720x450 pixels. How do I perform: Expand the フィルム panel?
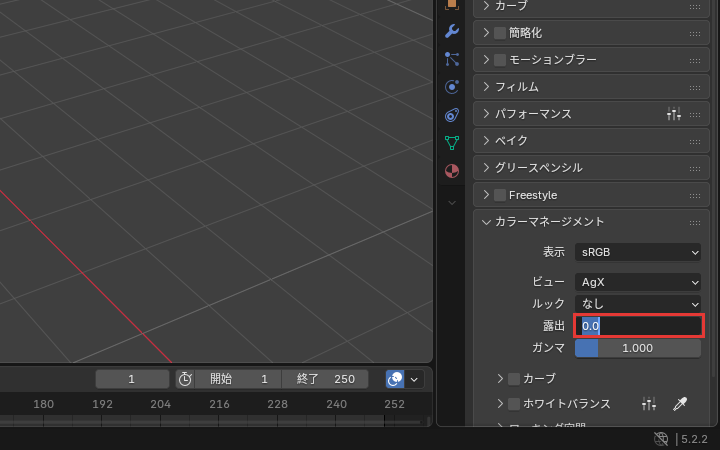tap(486, 86)
